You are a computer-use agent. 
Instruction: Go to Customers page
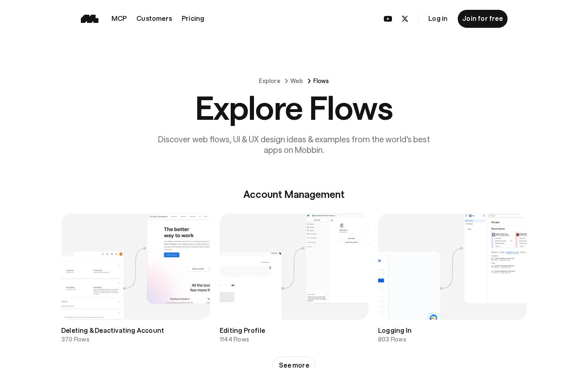(x=154, y=18)
